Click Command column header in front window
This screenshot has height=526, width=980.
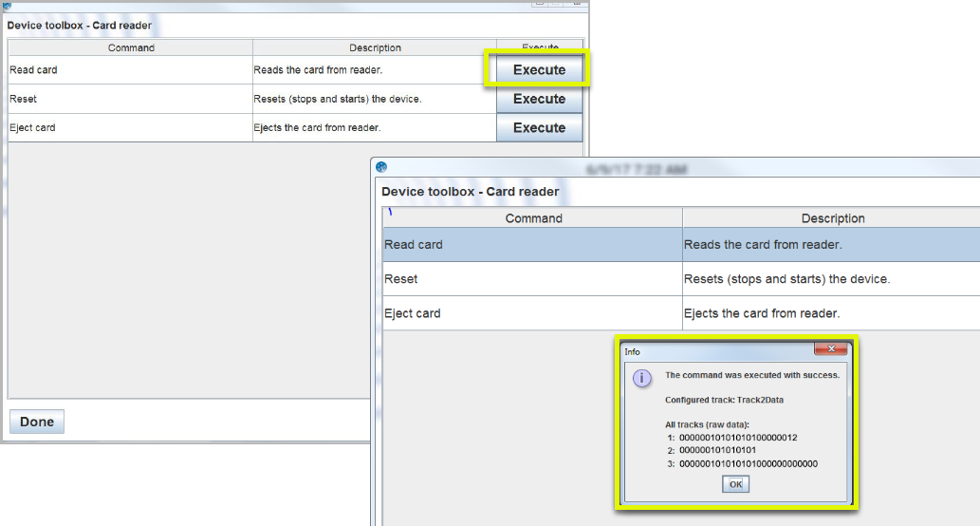click(533, 218)
